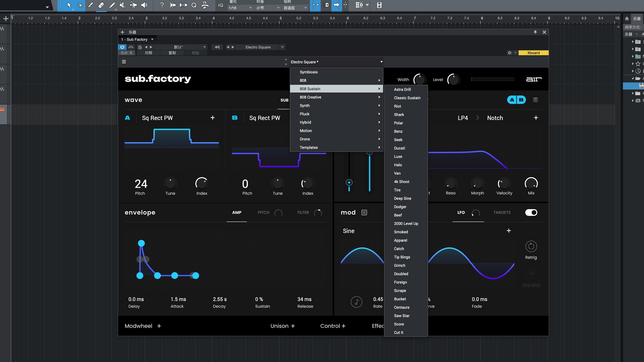644x362 pixels.
Task: Open the video player icon
Action: click(379, 5)
